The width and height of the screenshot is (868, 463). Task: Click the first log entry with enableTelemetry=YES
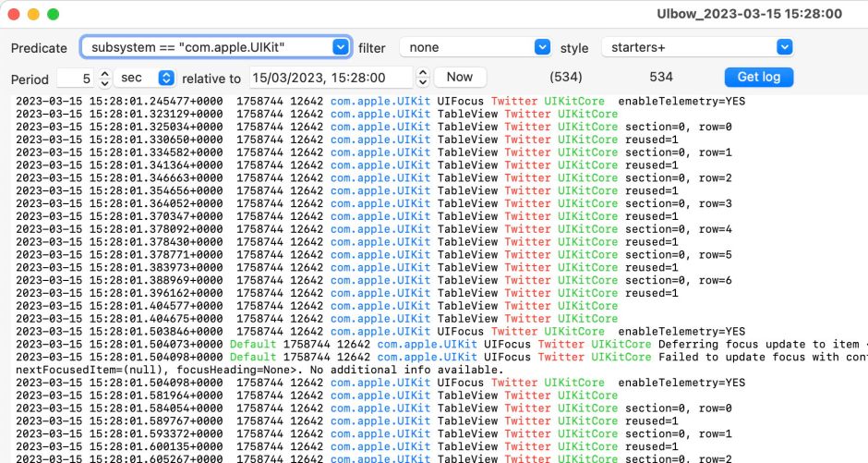(x=369, y=101)
